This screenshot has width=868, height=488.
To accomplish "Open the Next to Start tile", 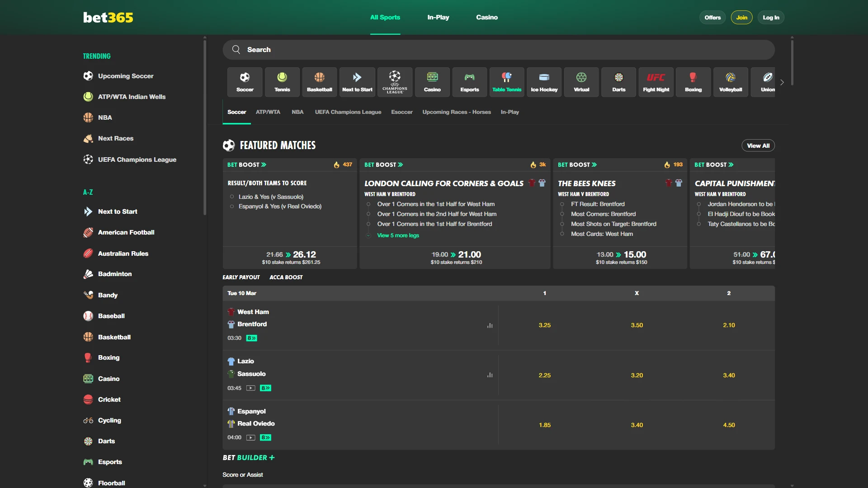I will point(357,82).
